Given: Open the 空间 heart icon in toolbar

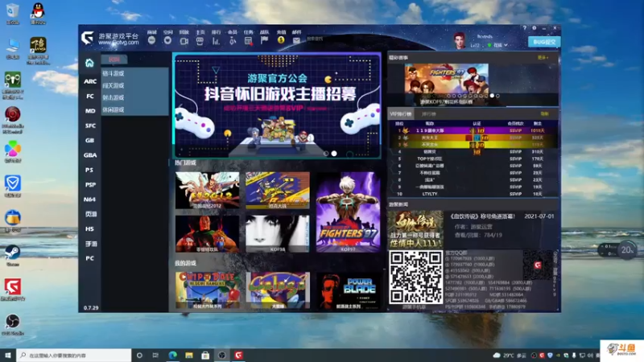Looking at the screenshot, I should (167, 40).
